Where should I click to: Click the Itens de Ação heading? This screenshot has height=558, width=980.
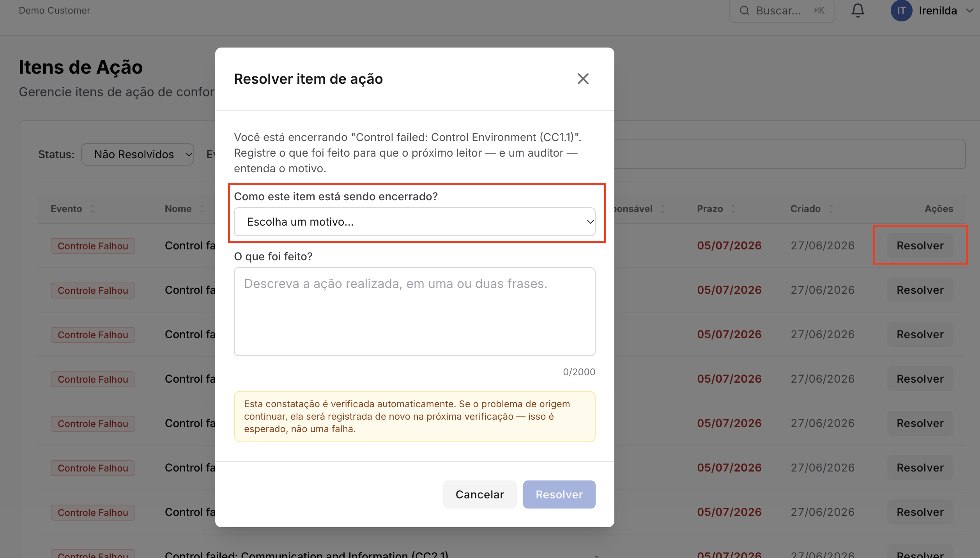81,67
